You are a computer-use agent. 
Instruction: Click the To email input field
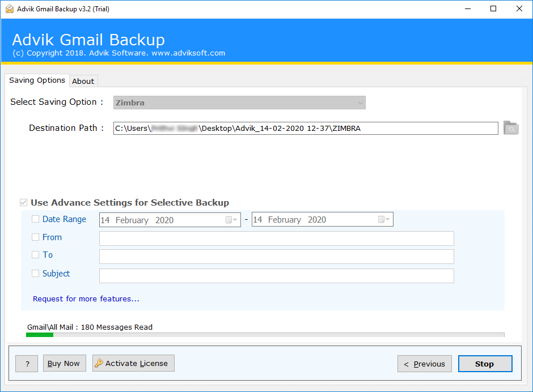pyautogui.click(x=276, y=257)
